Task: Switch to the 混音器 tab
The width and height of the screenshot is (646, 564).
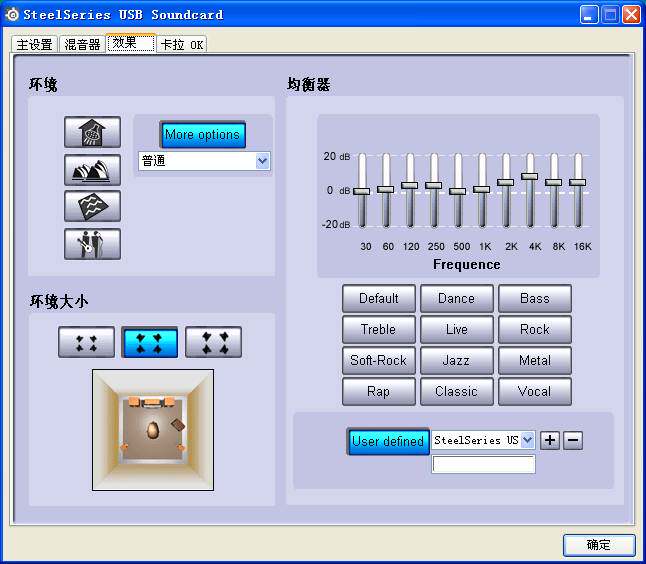Action: (82, 44)
